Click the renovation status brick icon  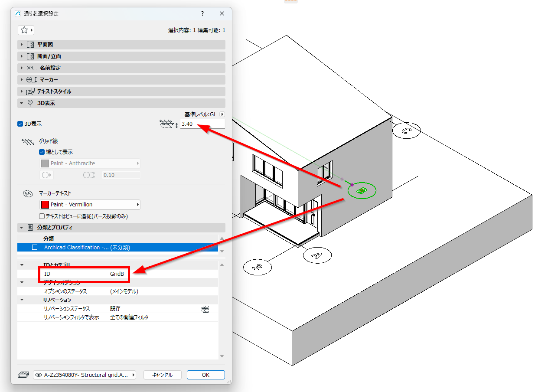pos(205,309)
